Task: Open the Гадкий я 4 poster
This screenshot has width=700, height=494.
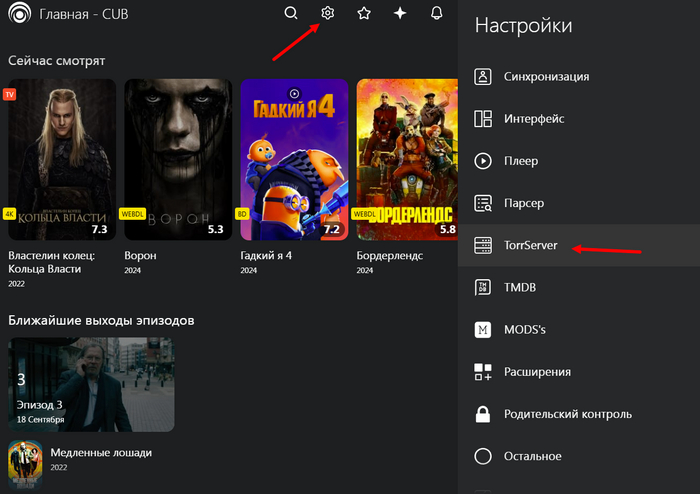Action: click(x=294, y=159)
